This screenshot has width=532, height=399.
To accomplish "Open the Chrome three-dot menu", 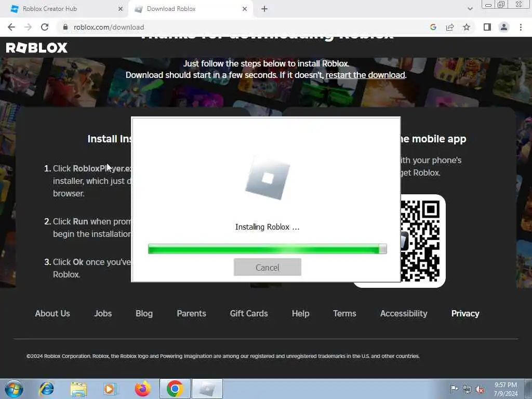I will click(x=521, y=27).
